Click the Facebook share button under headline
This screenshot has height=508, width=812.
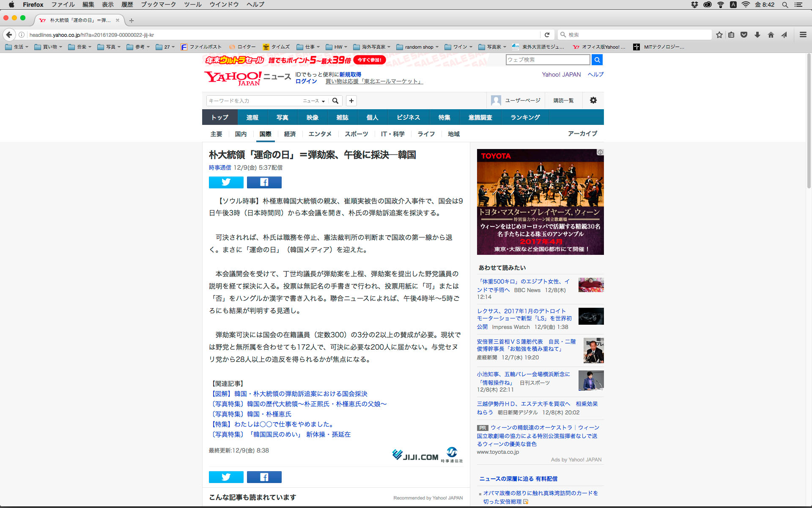(x=264, y=182)
